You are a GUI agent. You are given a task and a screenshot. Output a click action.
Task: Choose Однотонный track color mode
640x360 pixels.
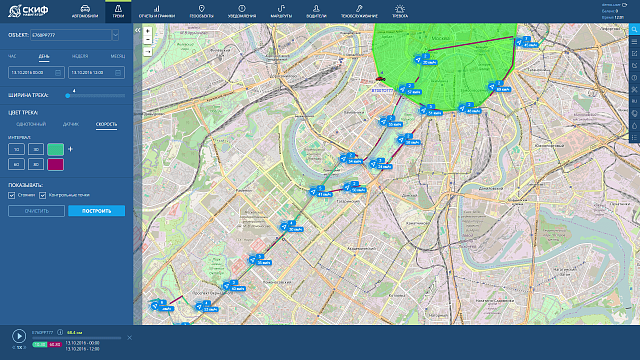[x=31, y=124]
